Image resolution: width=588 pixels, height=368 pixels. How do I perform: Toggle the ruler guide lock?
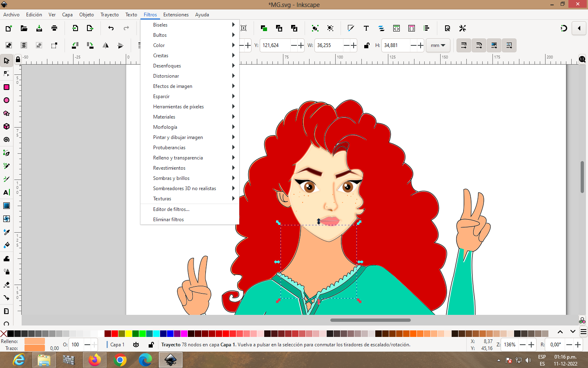pos(18,60)
